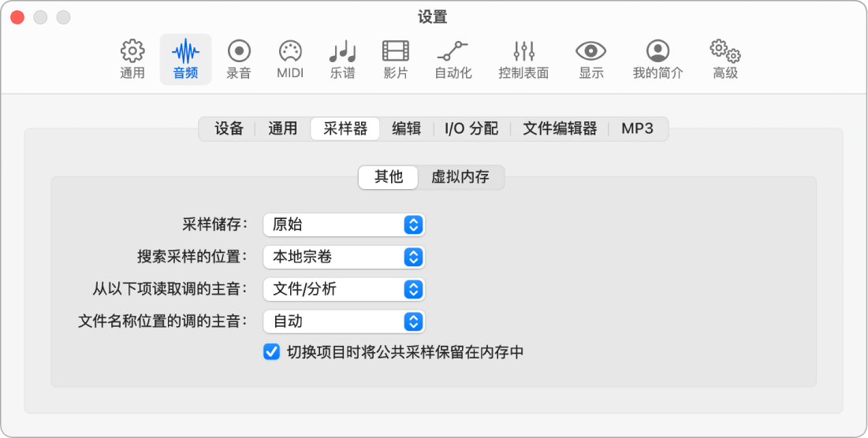This screenshot has height=438, width=868.
Task: Open the 乐谱 score pane
Action: (x=342, y=59)
